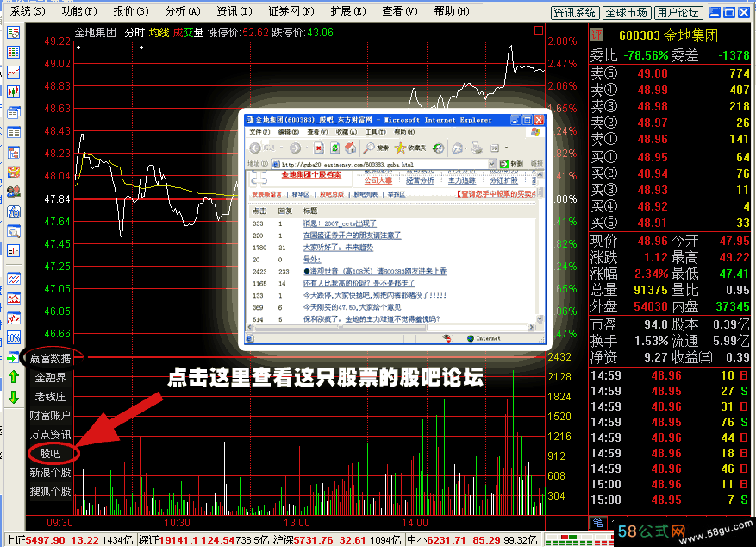Image resolution: width=756 pixels, height=547 pixels.
Task: Open IE Back button history dropdown arrow
Action: click(x=282, y=148)
